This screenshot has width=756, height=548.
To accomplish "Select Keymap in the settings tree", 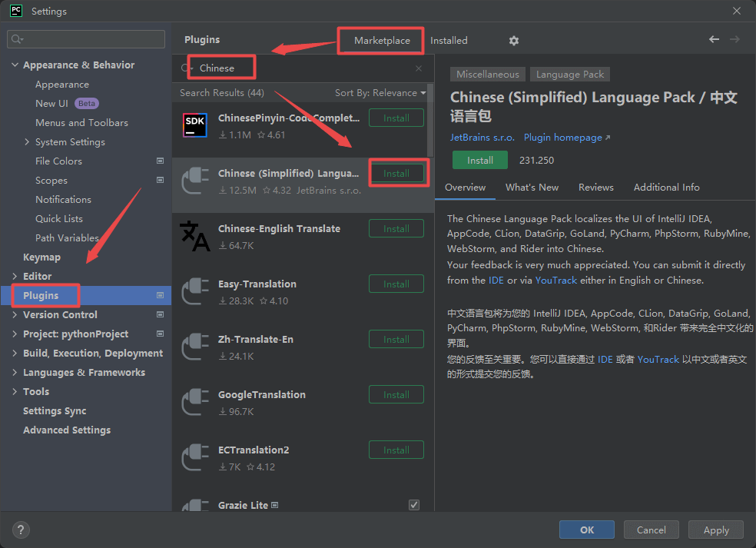I will pos(41,257).
